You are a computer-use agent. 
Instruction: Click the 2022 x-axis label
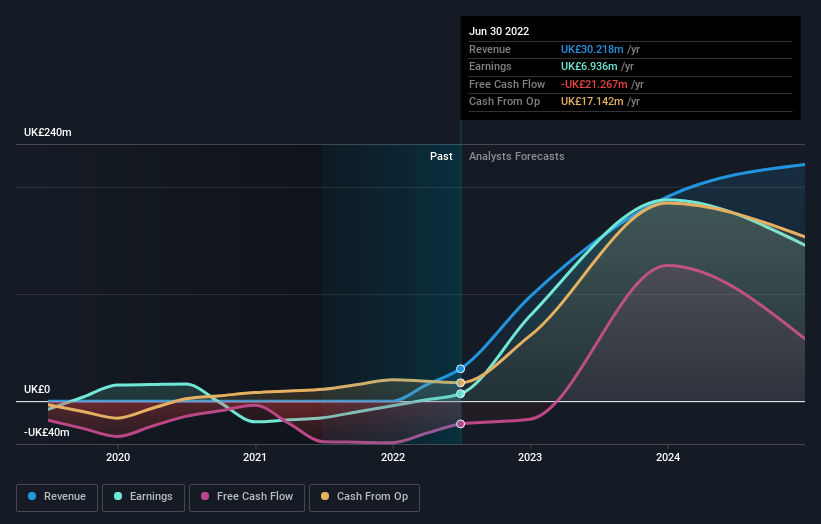point(393,457)
